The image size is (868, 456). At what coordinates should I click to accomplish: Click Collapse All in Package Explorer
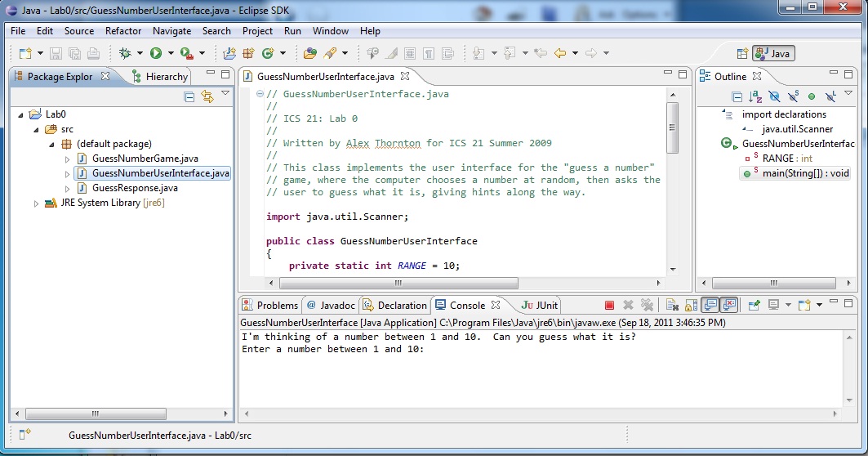coord(189,96)
